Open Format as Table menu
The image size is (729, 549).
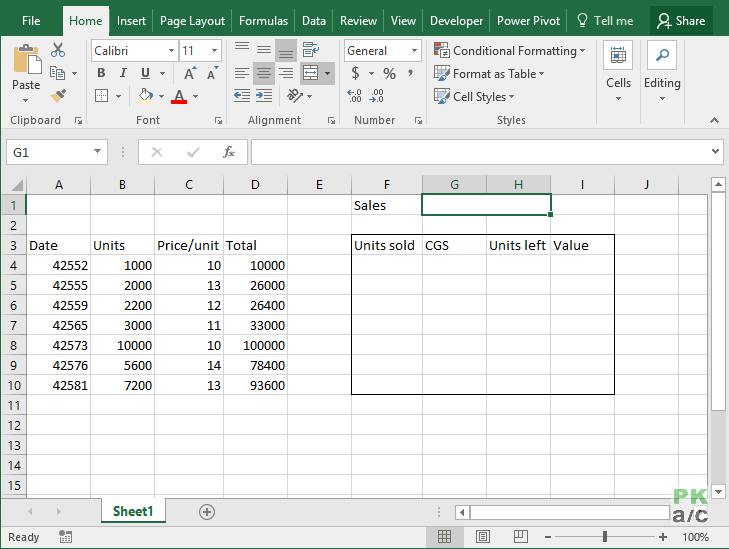coord(489,73)
